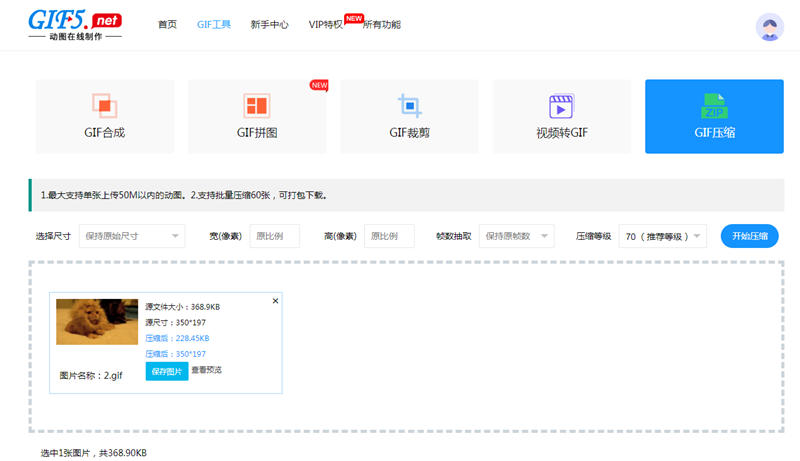Click the 源尺寸：350*197 text
The height and width of the screenshot is (461, 800).
click(176, 323)
